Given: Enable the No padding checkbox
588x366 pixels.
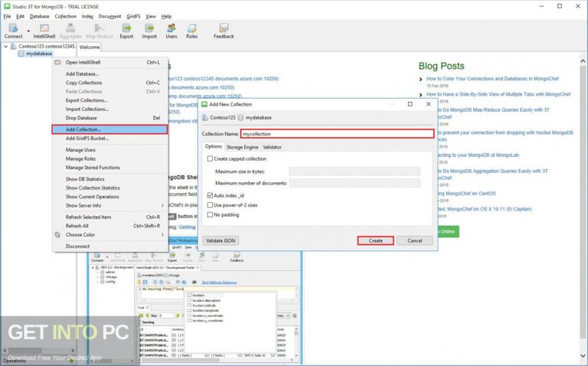Looking at the screenshot, I should click(x=210, y=215).
